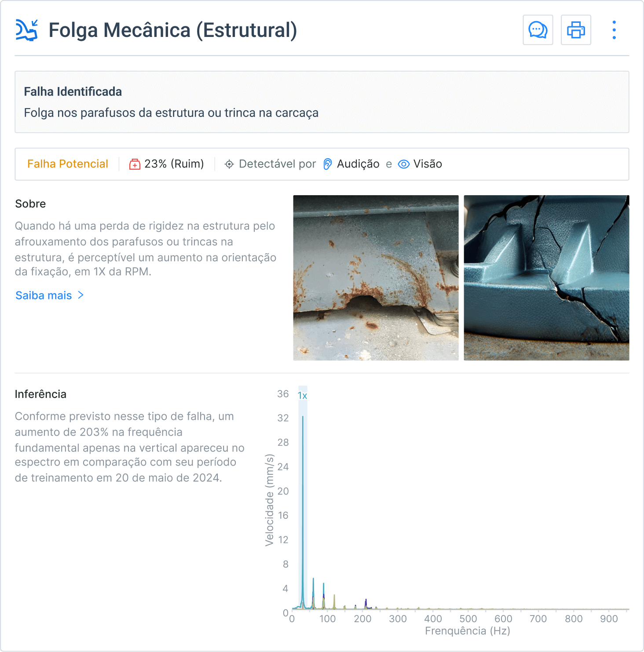Click the Audição detection label
The image size is (644, 652).
pyautogui.click(x=358, y=164)
